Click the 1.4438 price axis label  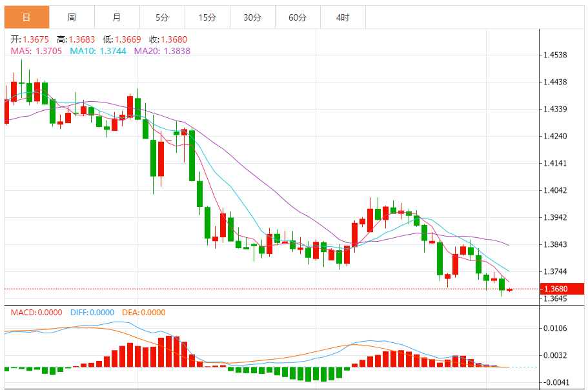point(555,82)
